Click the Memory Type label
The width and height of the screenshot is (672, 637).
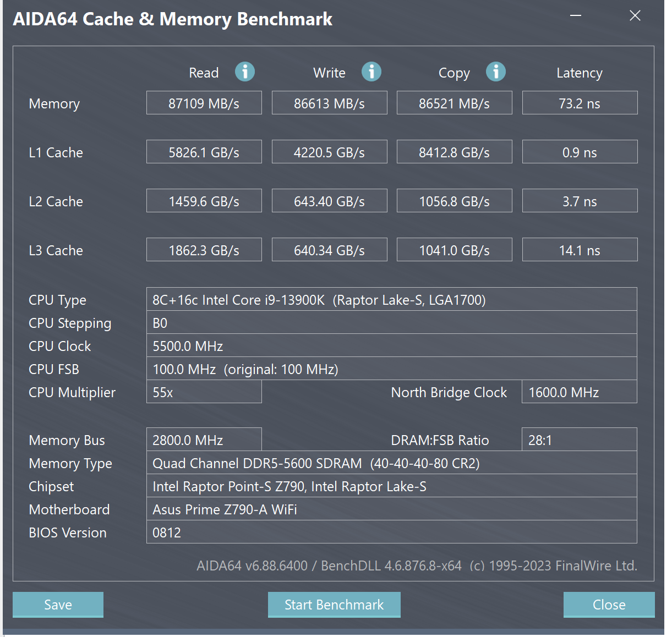coord(70,464)
